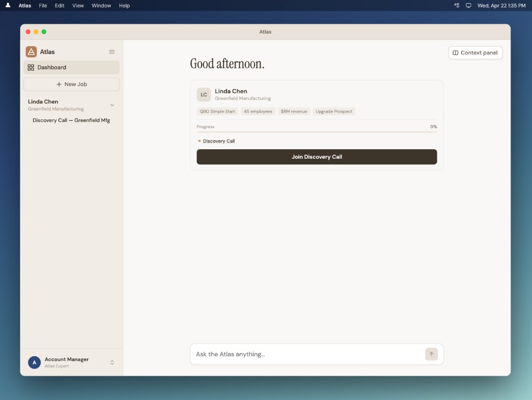Viewport: 532px width, 400px height.
Task: Open the Help menu
Action: pos(124,5)
